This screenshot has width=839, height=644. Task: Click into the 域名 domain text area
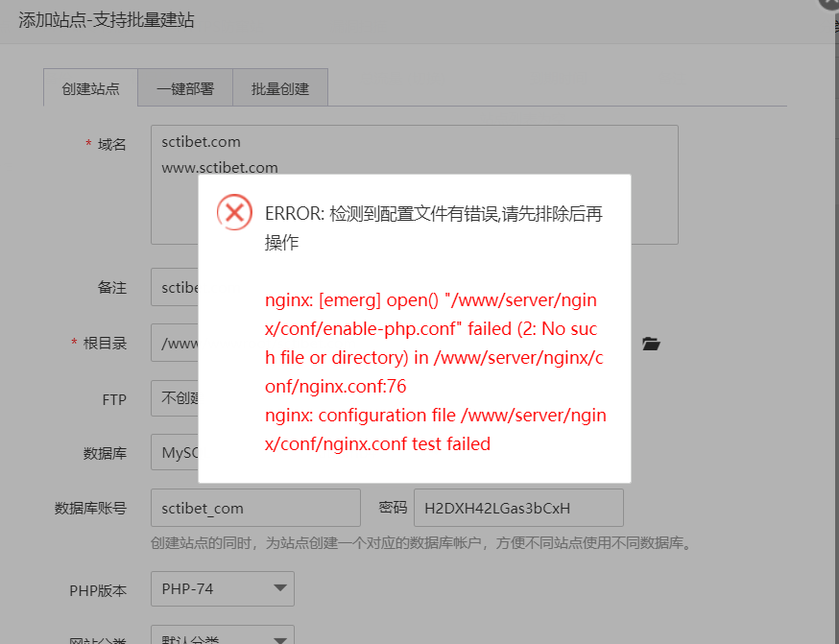414,184
